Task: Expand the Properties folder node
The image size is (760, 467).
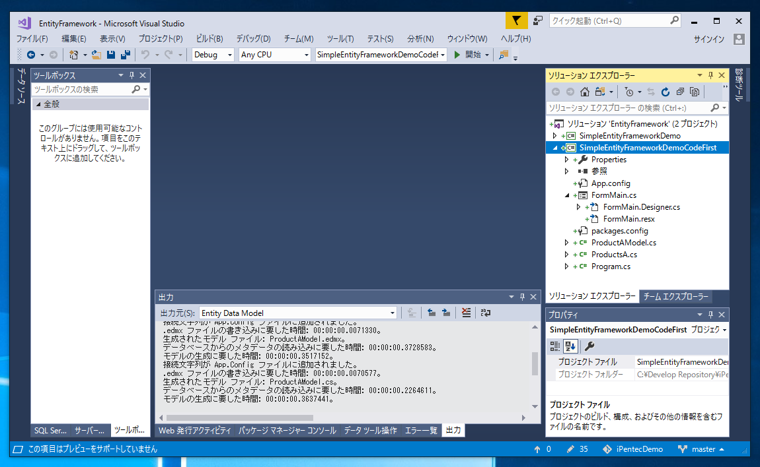Action: (x=567, y=160)
